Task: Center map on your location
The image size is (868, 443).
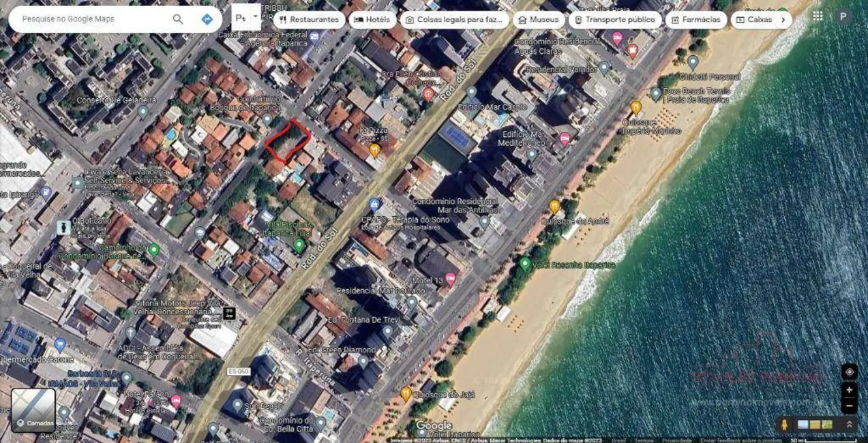Action: (849, 371)
